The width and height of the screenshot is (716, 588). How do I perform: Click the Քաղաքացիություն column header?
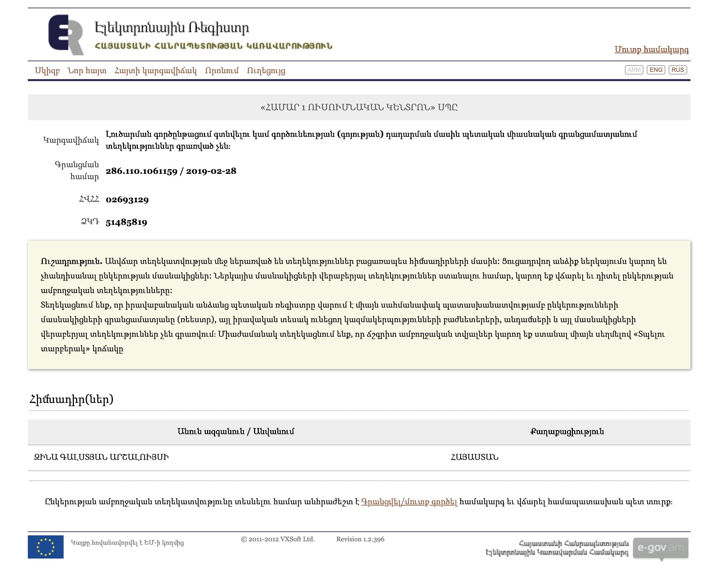point(567,431)
